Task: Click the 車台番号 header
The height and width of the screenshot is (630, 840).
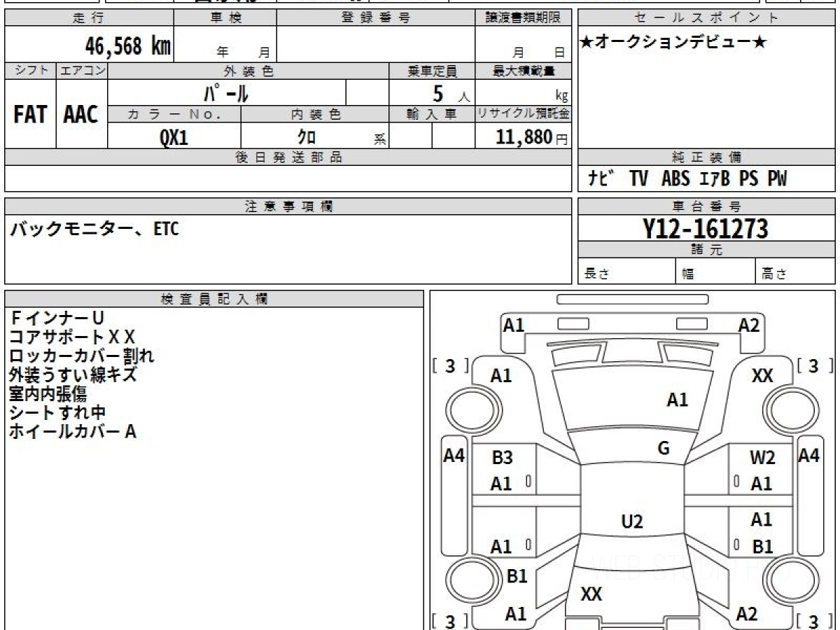Action: point(706,206)
